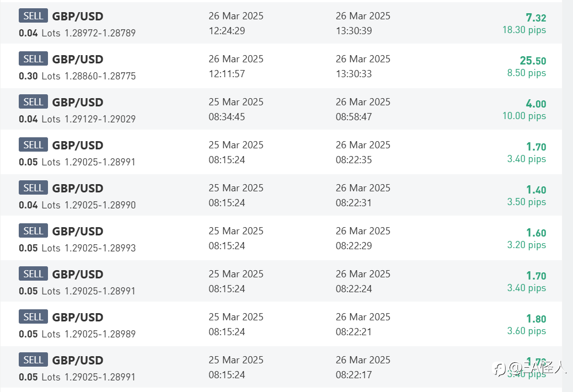Click SELL badge of 0.30 lots trade
The height and width of the screenshot is (392, 573).
coord(33,58)
